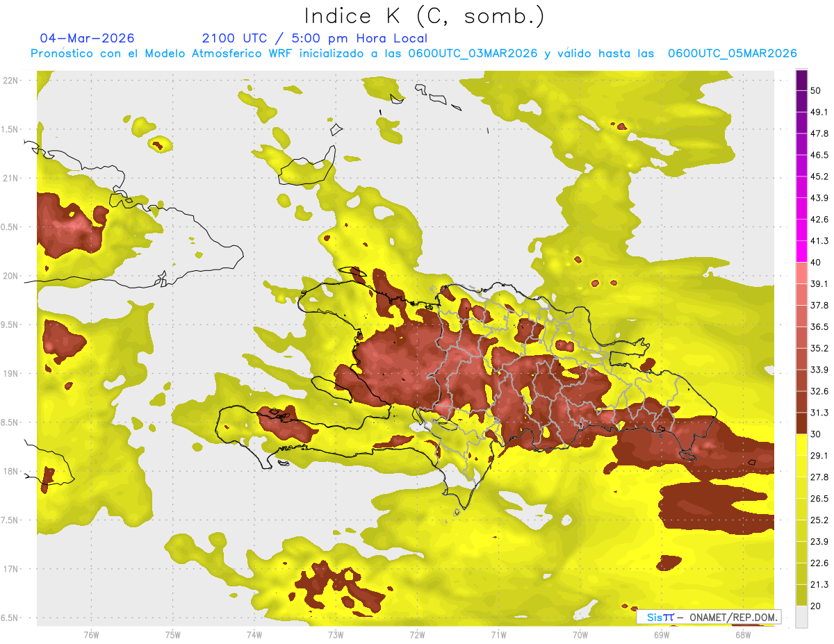Viewport: 834px width, 644px height.
Task: Click the legend value 36.5
Action: [x=819, y=327]
